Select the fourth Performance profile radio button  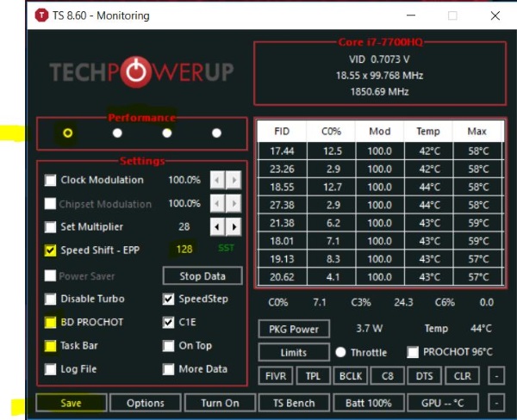coord(216,133)
